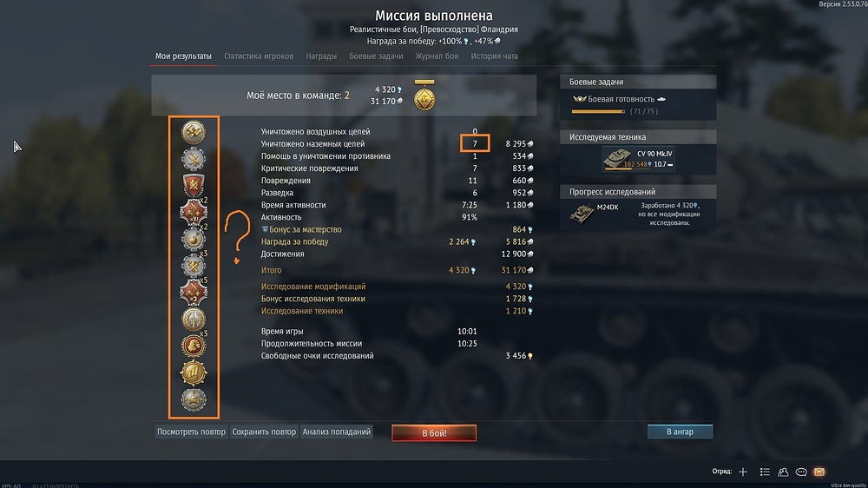The width and height of the screenshot is (868, 488).
Task: Click the red laurel helmet award with x3
Action: 194,346
